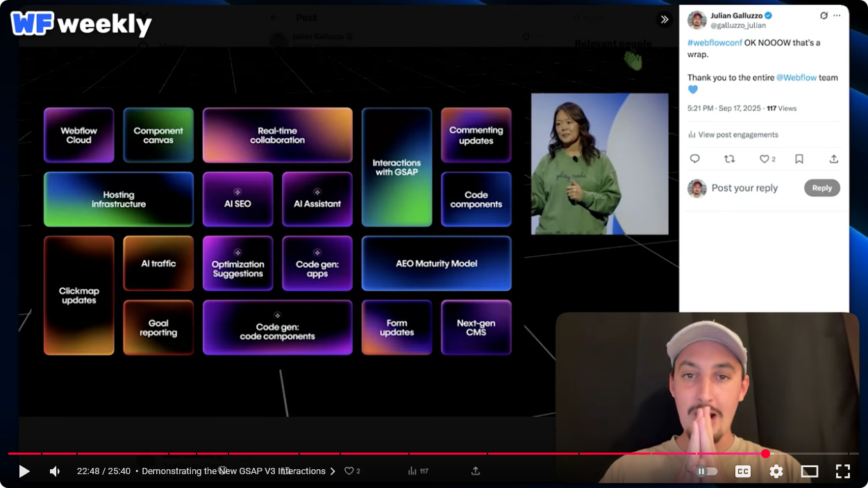Click the Hosting infrastructure card

click(119, 199)
